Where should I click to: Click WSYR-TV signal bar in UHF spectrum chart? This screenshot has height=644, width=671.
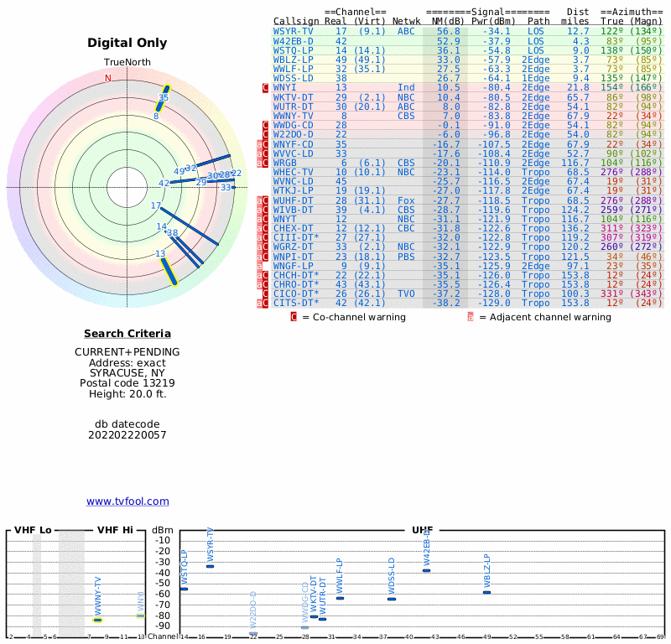[x=210, y=566]
